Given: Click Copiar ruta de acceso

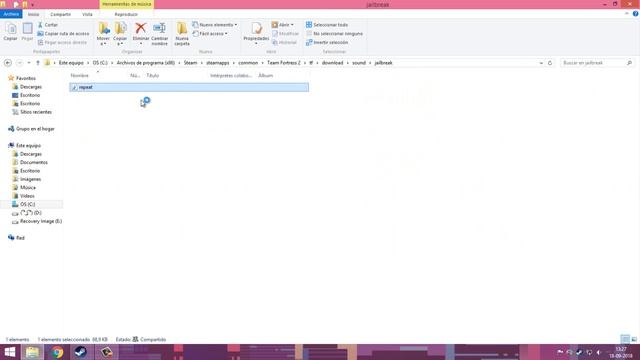Looking at the screenshot, I should pyautogui.click(x=63, y=33).
